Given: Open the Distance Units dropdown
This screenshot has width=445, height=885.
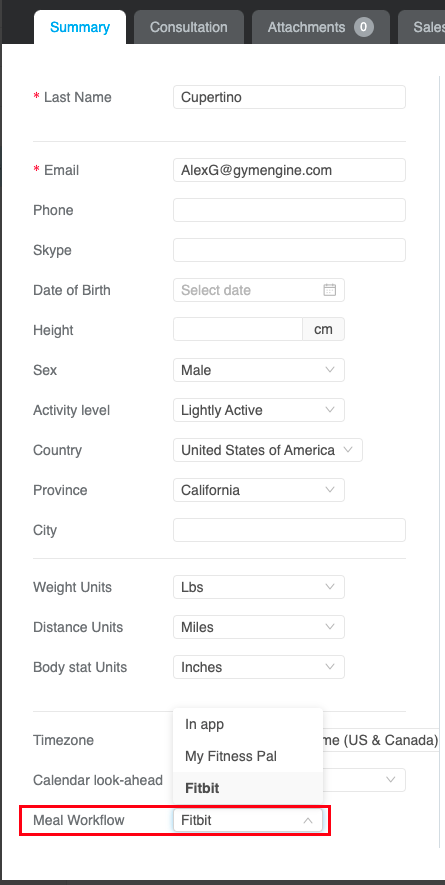Looking at the screenshot, I should click(259, 628).
